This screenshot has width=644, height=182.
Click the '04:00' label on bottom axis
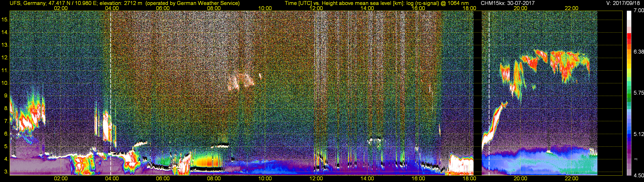pos(112,179)
